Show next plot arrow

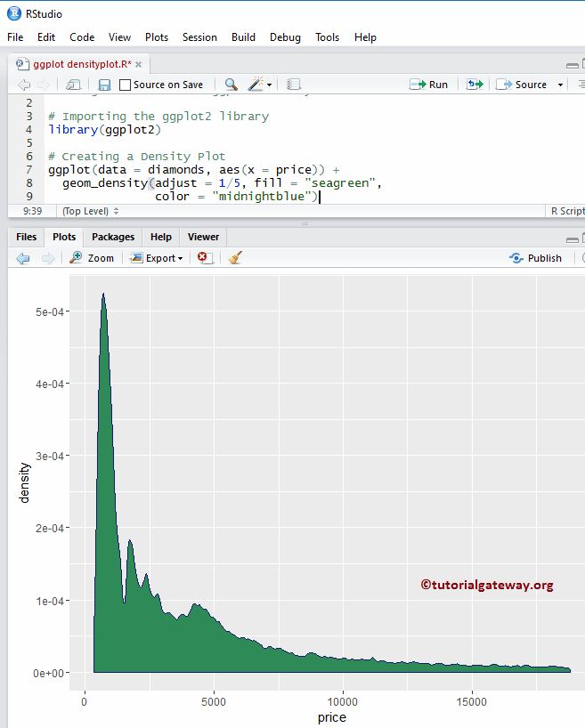[48, 258]
